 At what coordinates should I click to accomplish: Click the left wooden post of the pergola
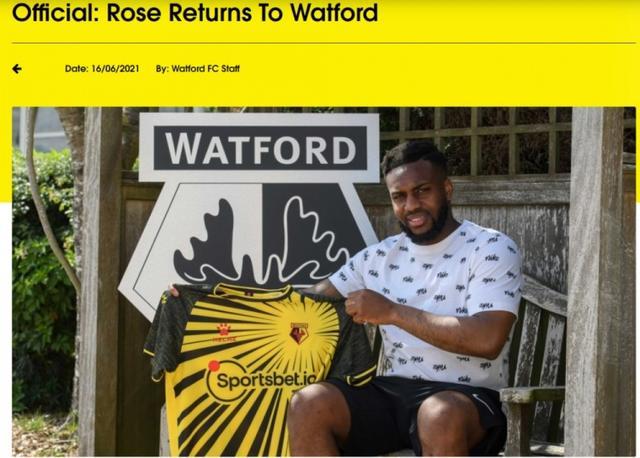tap(100, 282)
